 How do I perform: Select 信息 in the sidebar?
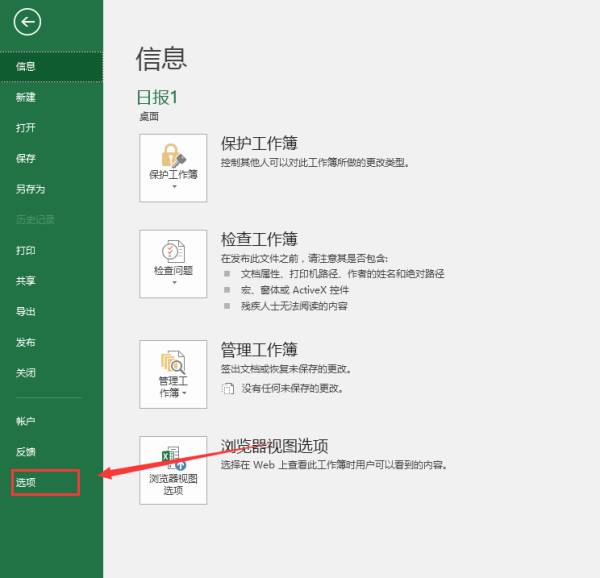click(x=51, y=67)
